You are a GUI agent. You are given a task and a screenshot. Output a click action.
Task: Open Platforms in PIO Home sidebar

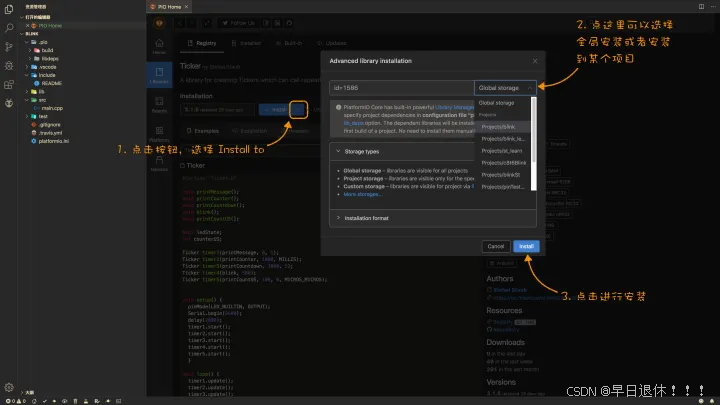(159, 134)
